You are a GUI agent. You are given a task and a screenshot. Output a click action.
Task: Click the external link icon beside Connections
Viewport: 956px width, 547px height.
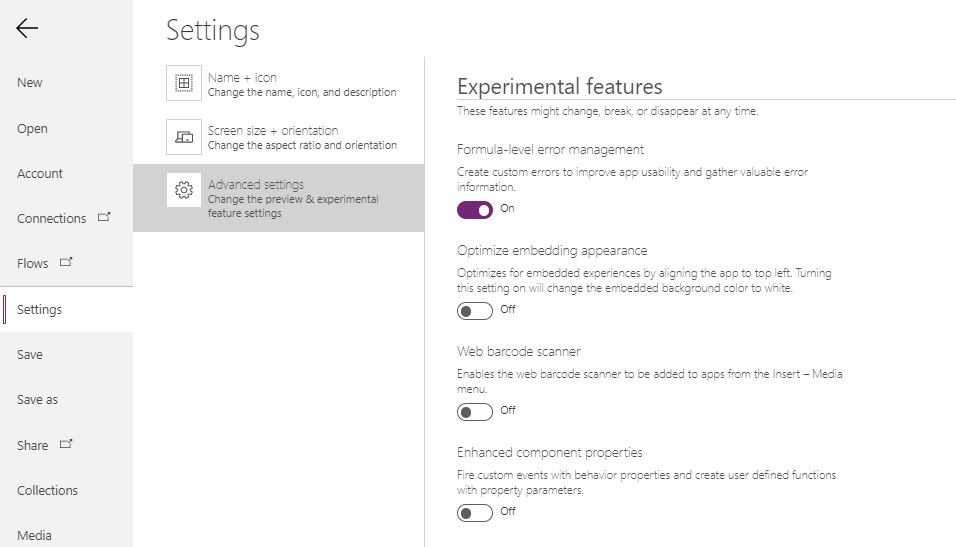pyautogui.click(x=104, y=217)
